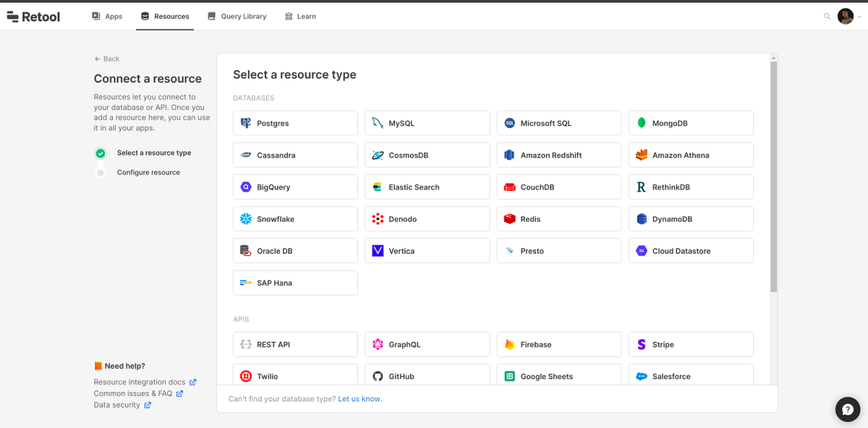868x428 pixels.
Task: Click the CosmosDB planet icon
Action: [x=378, y=155]
